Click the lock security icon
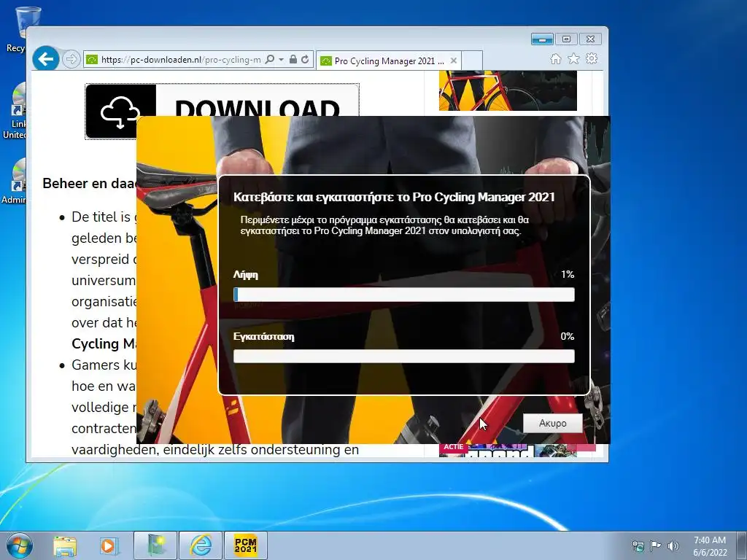Viewport: 747px width, 560px height. click(293, 60)
